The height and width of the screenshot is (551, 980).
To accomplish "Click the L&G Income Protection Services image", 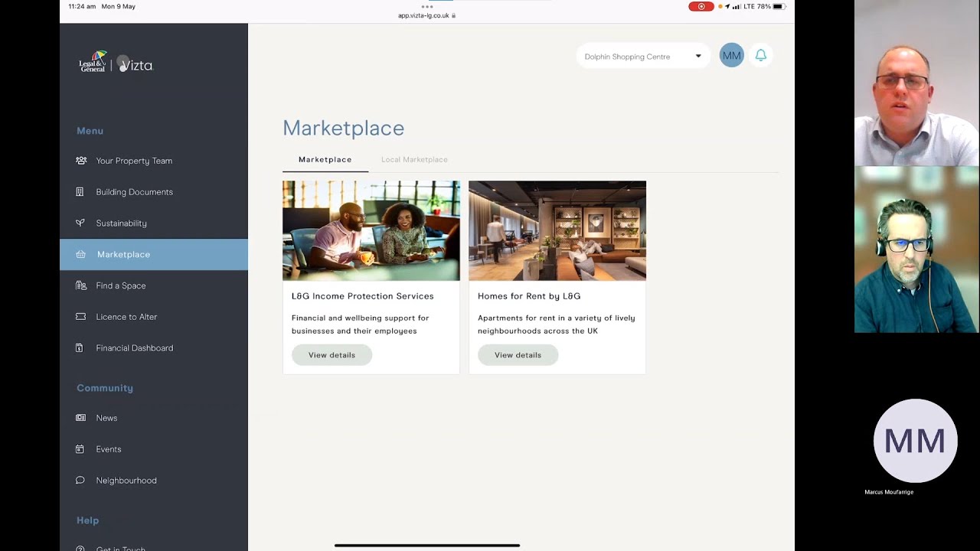I will coord(371,230).
